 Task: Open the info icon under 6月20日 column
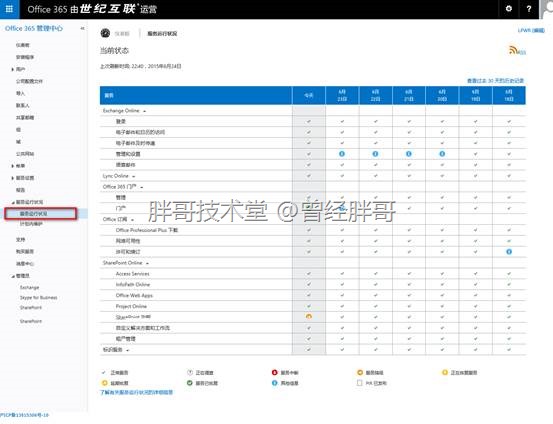(442, 154)
